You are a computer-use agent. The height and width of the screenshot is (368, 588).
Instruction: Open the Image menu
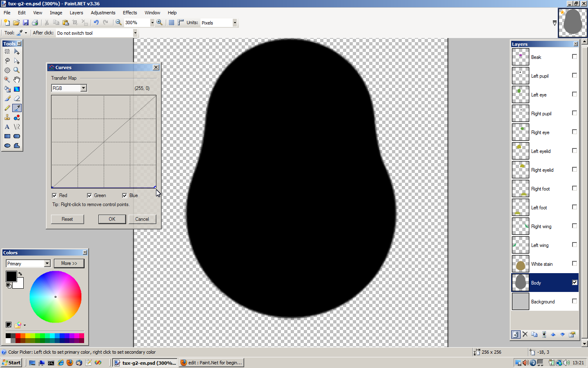pos(56,13)
